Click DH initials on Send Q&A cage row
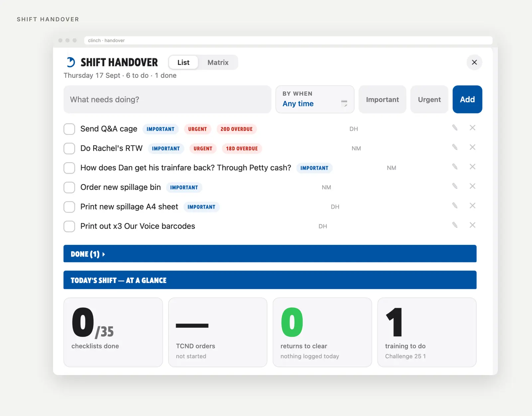 [353, 129]
